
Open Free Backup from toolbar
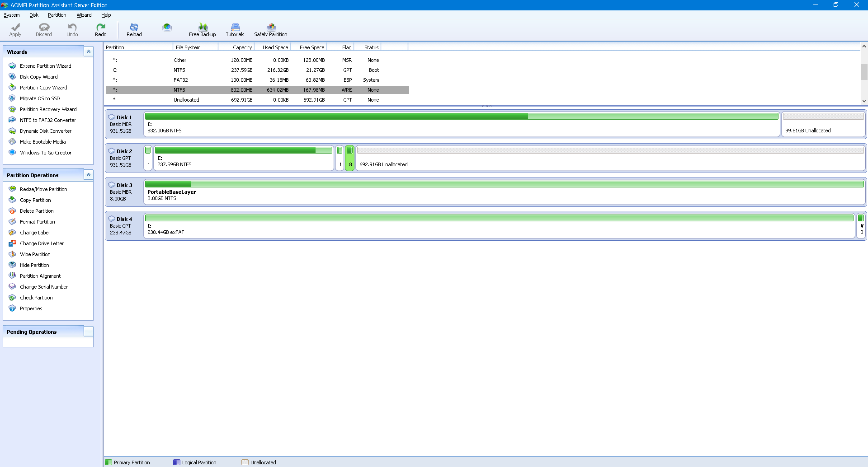pyautogui.click(x=203, y=30)
